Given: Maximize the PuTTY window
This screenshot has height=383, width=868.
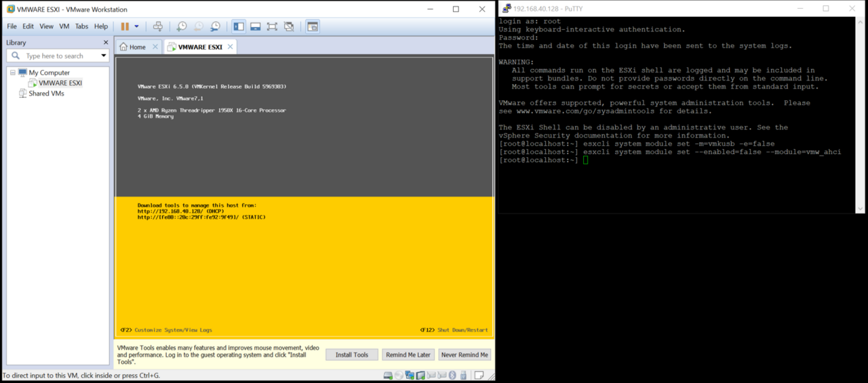Looking at the screenshot, I should [x=826, y=9].
